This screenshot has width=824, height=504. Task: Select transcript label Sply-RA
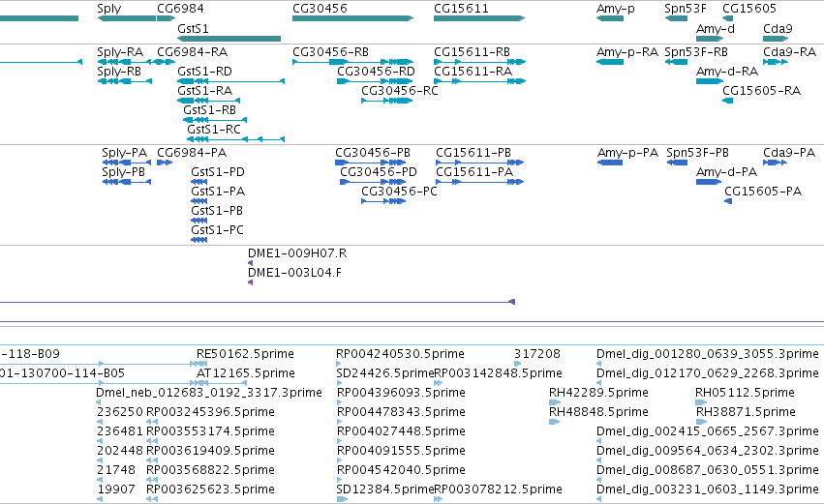[120, 52]
